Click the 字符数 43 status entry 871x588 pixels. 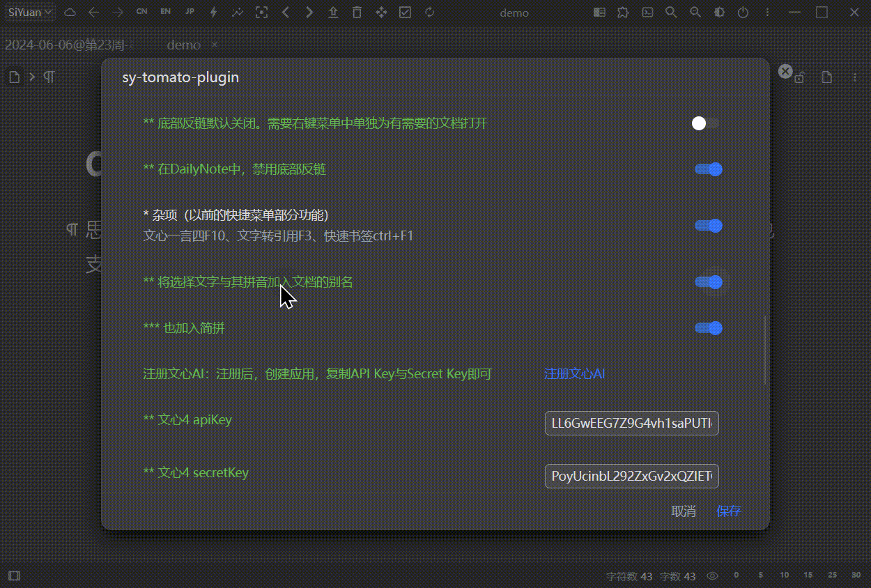629,577
